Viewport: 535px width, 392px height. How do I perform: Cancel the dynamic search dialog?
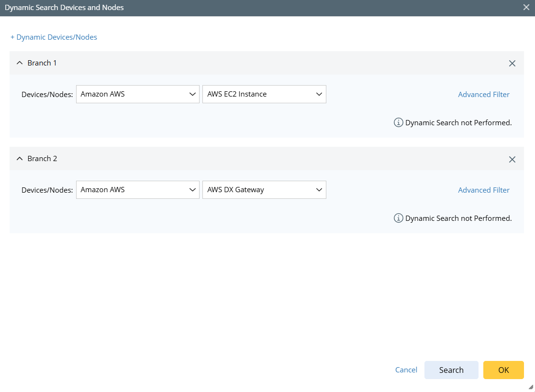[406, 370]
